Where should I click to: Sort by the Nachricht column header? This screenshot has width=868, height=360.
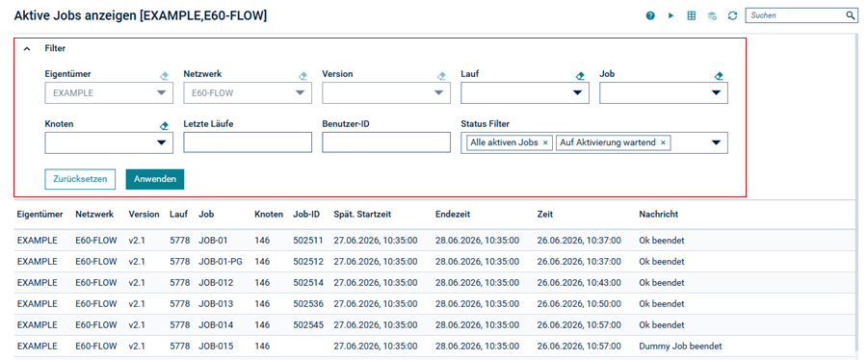point(659,214)
